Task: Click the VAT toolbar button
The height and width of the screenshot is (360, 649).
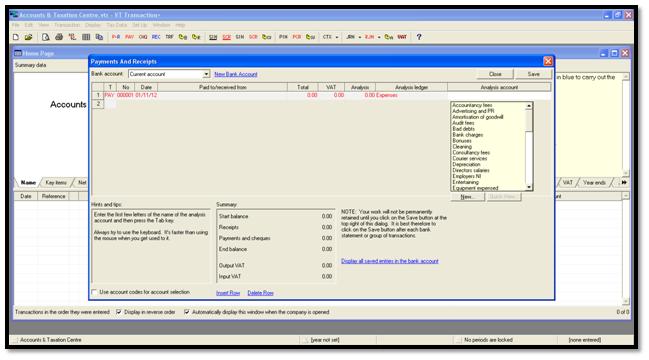Action: pos(402,37)
